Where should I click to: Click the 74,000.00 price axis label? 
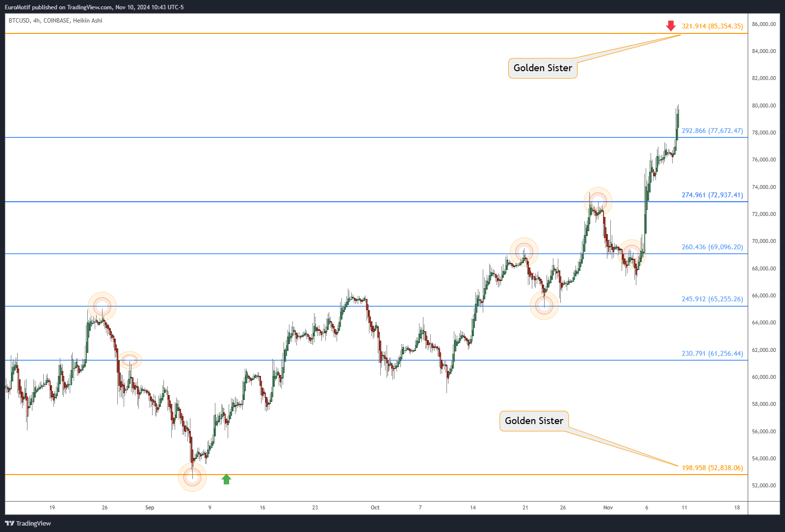point(764,187)
